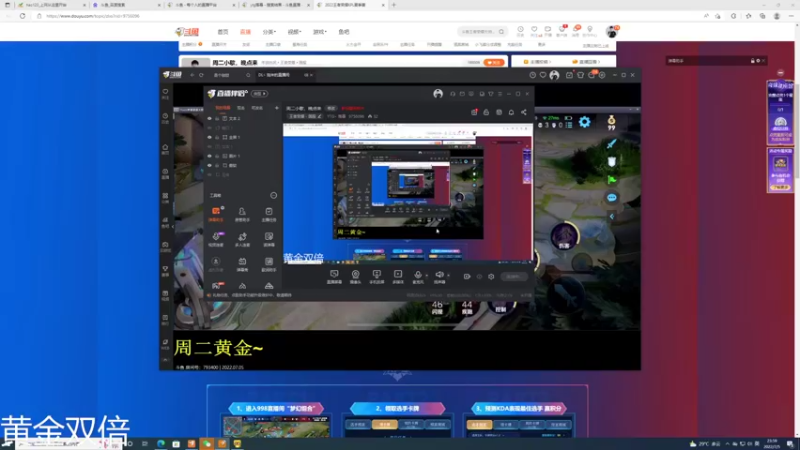
Task: Click the website search magnifier icon
Action: point(502,32)
